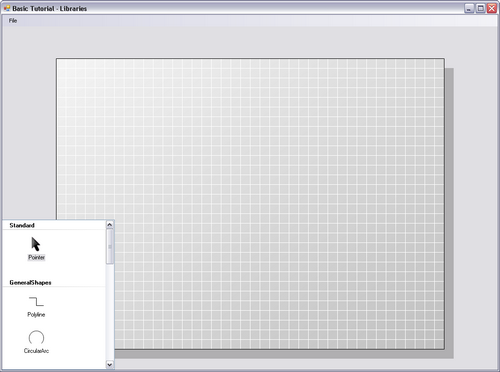Click the toolbox scroll down arrow
The height and width of the screenshot is (372, 500).
(110, 365)
